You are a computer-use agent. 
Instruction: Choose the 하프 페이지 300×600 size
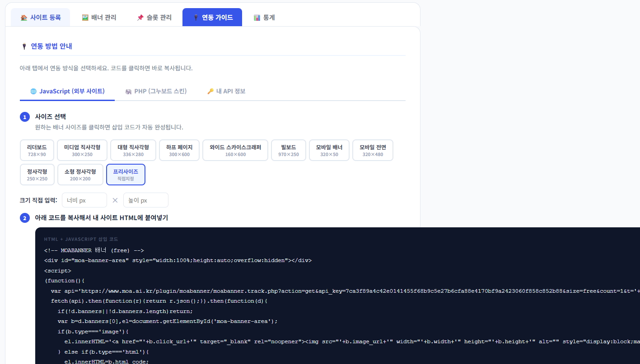pos(179,150)
